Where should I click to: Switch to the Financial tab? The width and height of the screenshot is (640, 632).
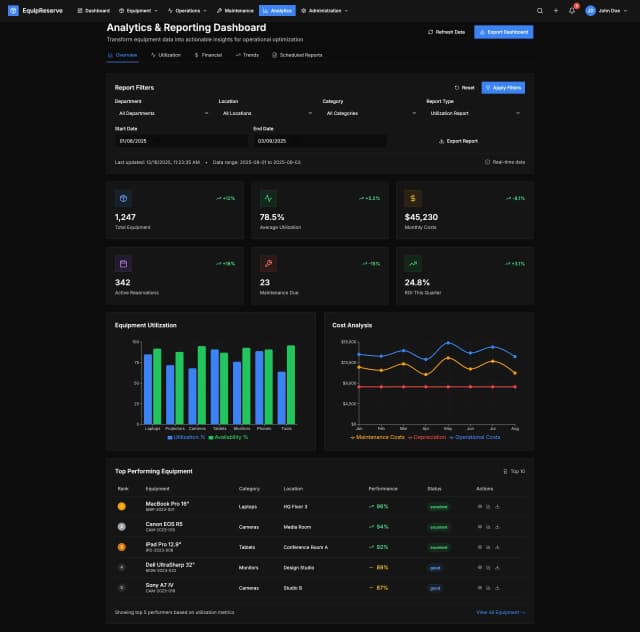click(208, 55)
